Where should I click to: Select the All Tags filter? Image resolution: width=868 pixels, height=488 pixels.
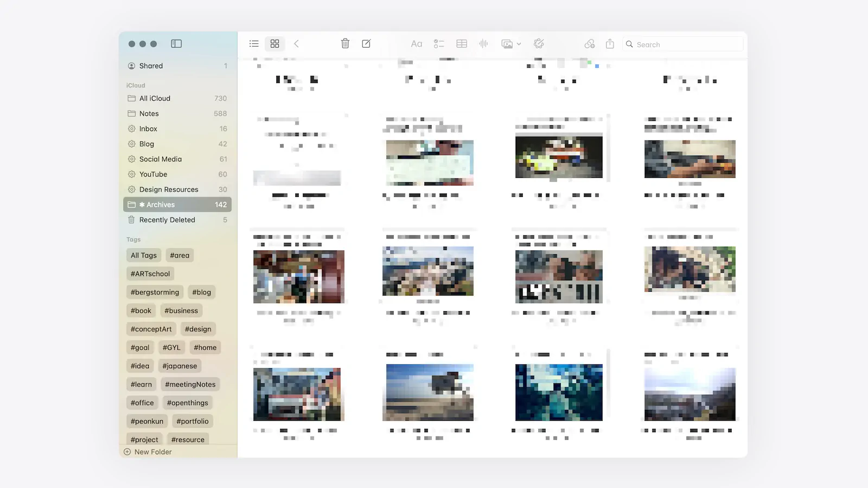click(144, 255)
